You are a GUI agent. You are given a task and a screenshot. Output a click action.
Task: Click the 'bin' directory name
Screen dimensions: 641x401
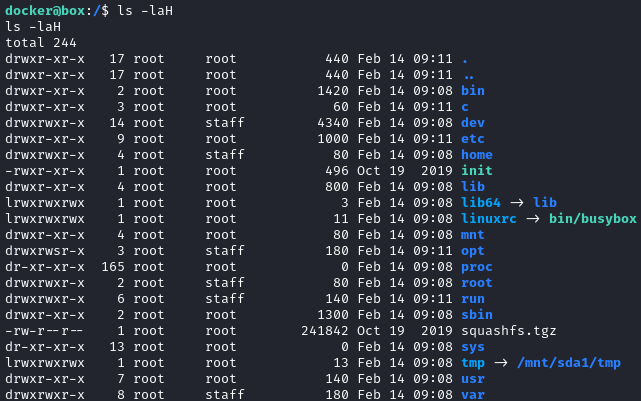[473, 91]
